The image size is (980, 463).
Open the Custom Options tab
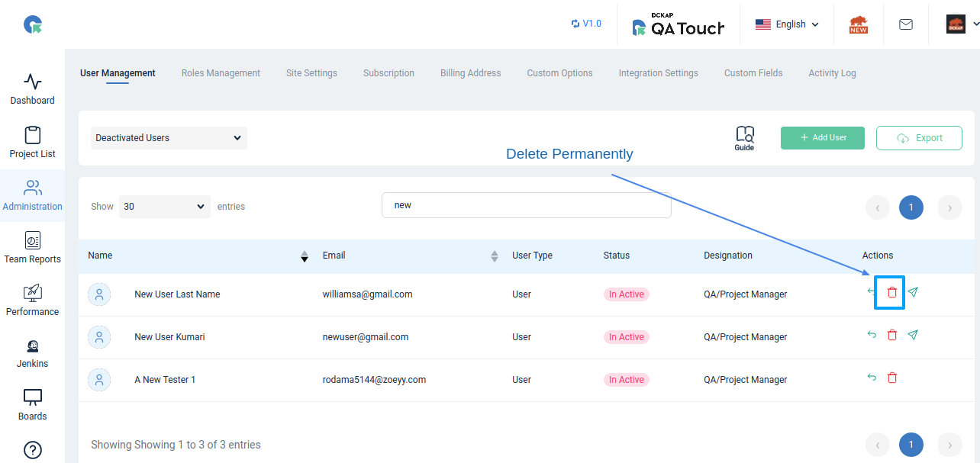[x=559, y=73]
